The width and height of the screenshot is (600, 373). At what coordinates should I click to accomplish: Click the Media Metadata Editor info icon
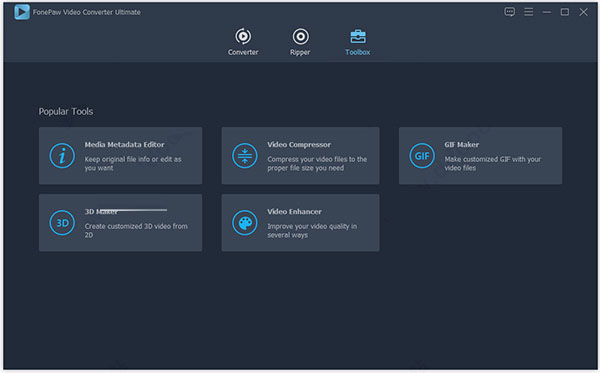point(62,156)
